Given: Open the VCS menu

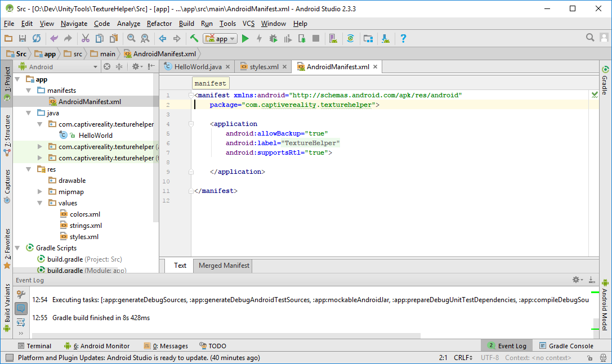Looking at the screenshot, I should click(x=249, y=24).
